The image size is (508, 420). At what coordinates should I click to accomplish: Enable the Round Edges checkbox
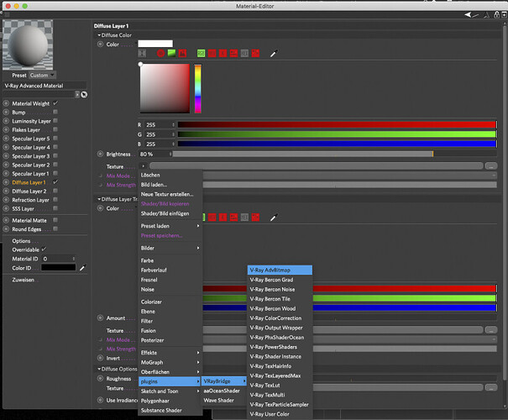(55, 228)
